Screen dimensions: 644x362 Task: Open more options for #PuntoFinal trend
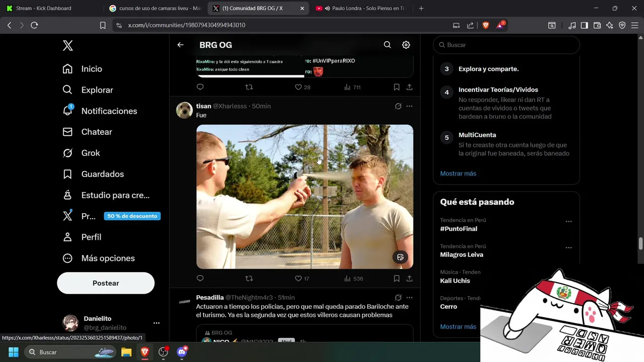569,222
